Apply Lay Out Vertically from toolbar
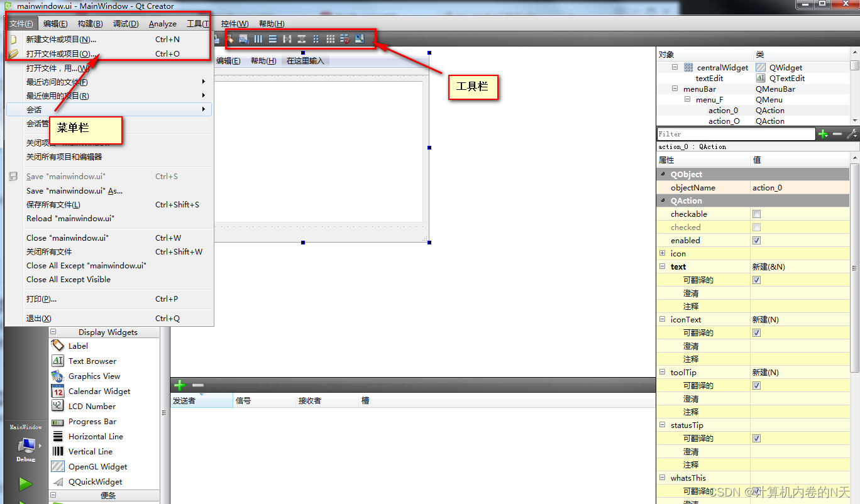The width and height of the screenshot is (860, 504). coord(273,39)
